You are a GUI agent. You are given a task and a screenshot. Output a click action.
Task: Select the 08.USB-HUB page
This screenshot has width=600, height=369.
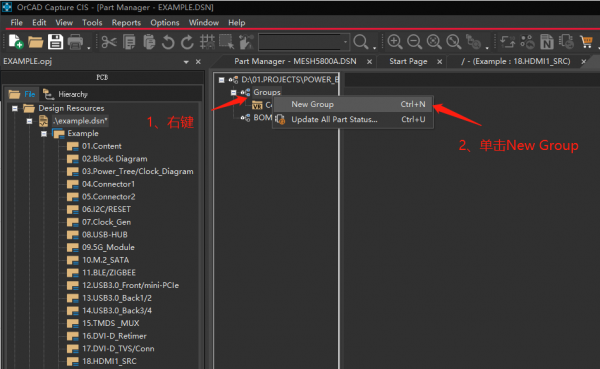tap(104, 235)
